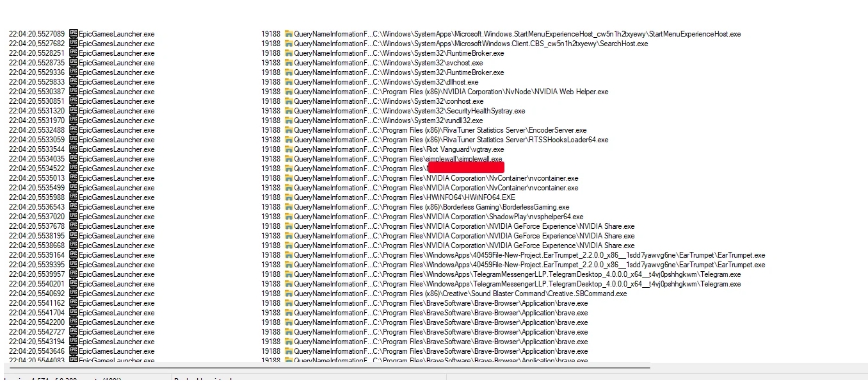Click the C:\Windows\System32\svchost.exe path
Viewport: 868px width, 382px height.
point(428,63)
